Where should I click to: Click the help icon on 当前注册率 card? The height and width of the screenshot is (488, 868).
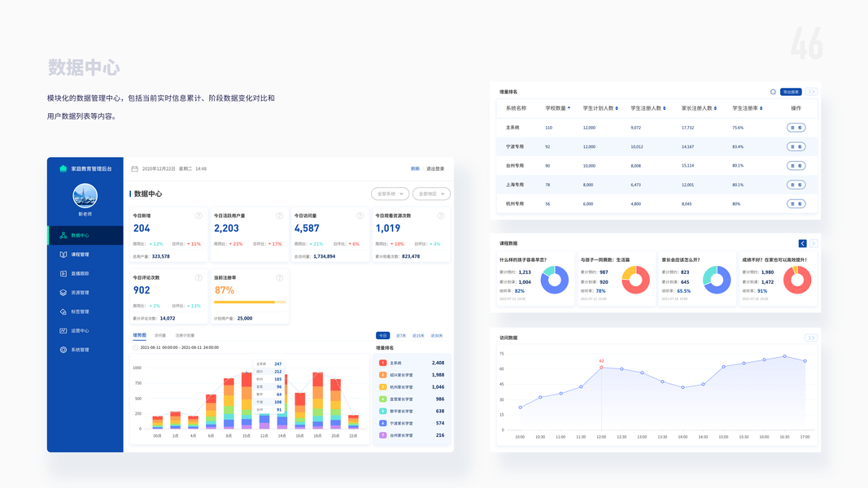coord(280,277)
